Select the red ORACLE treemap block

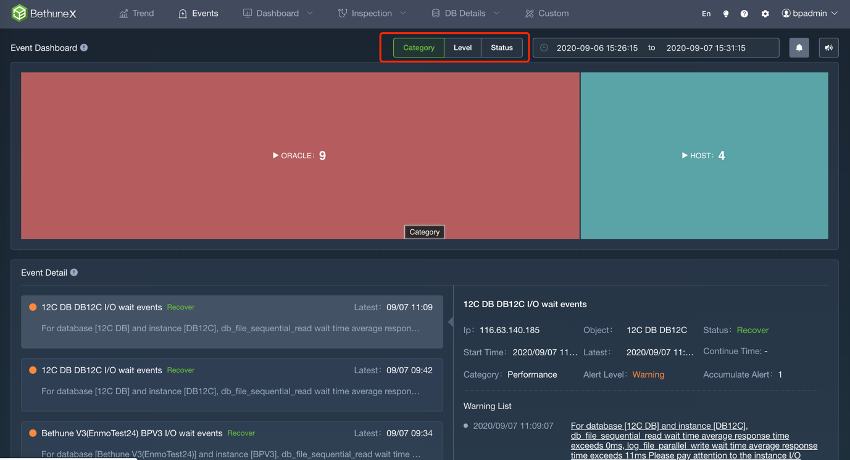(300, 156)
